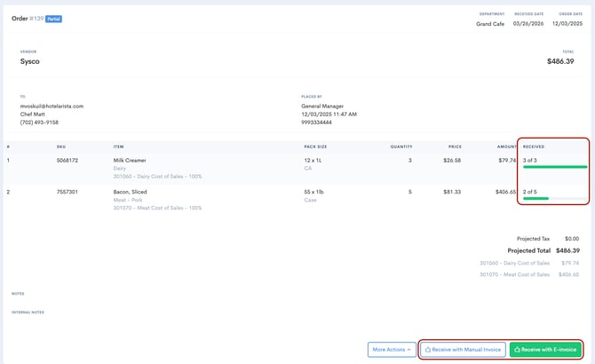Click the Item column header
Screen dimensions: 595x364
(118, 146)
